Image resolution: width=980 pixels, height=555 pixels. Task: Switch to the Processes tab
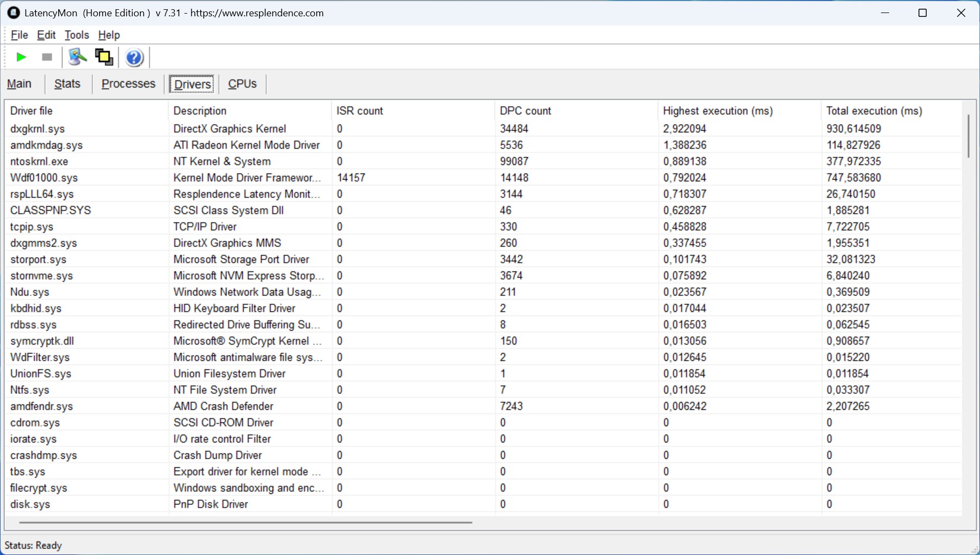[x=128, y=84]
